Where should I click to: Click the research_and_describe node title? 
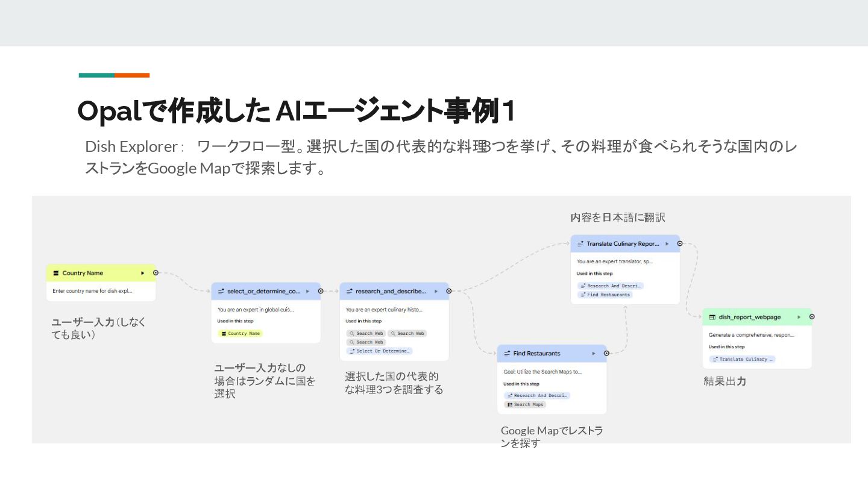(x=391, y=291)
